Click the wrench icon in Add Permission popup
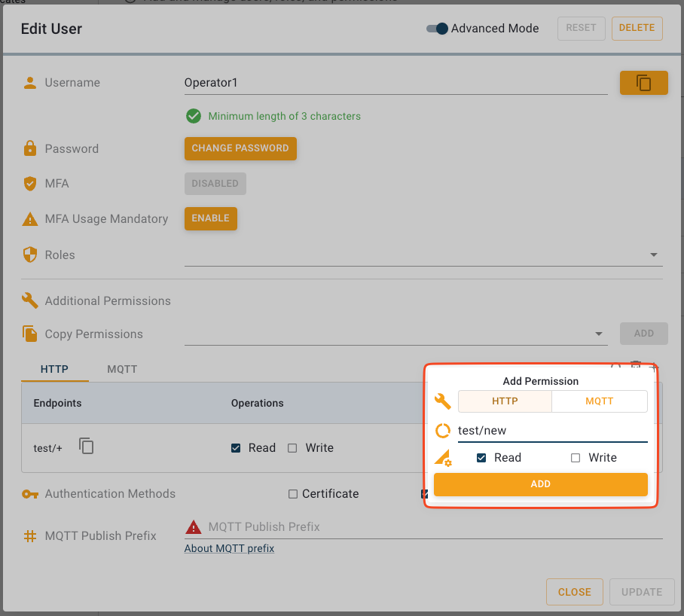Image resolution: width=684 pixels, height=616 pixels. tap(442, 401)
